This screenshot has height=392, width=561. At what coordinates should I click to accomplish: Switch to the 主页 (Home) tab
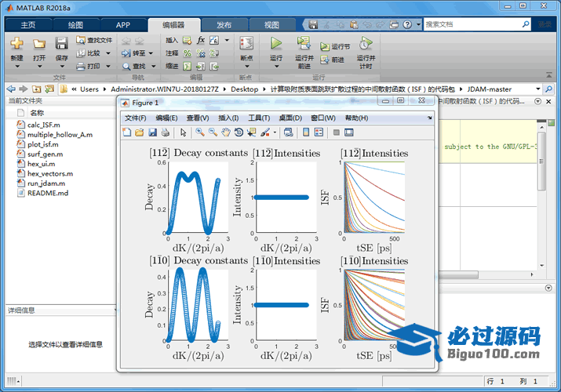[x=28, y=25]
